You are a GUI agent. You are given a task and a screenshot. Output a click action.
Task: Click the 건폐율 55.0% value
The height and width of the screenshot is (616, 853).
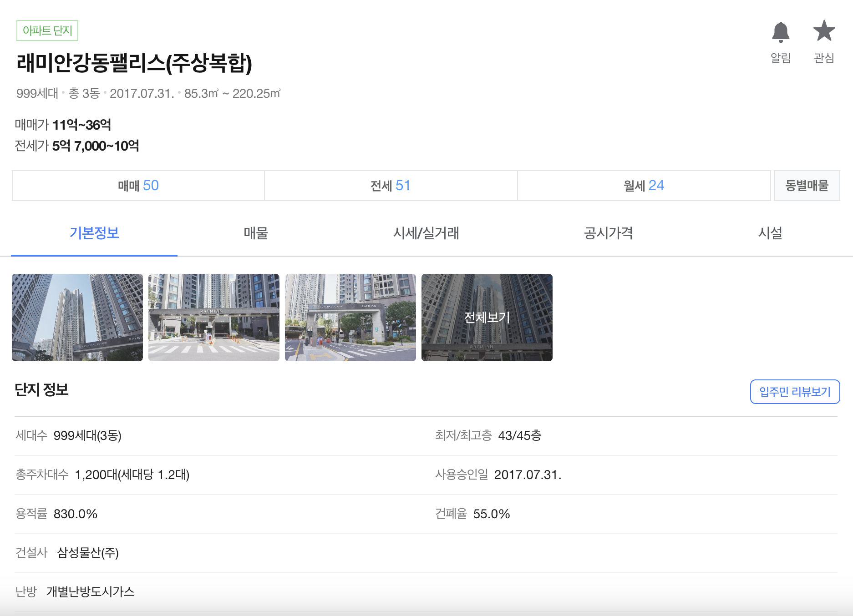(492, 514)
